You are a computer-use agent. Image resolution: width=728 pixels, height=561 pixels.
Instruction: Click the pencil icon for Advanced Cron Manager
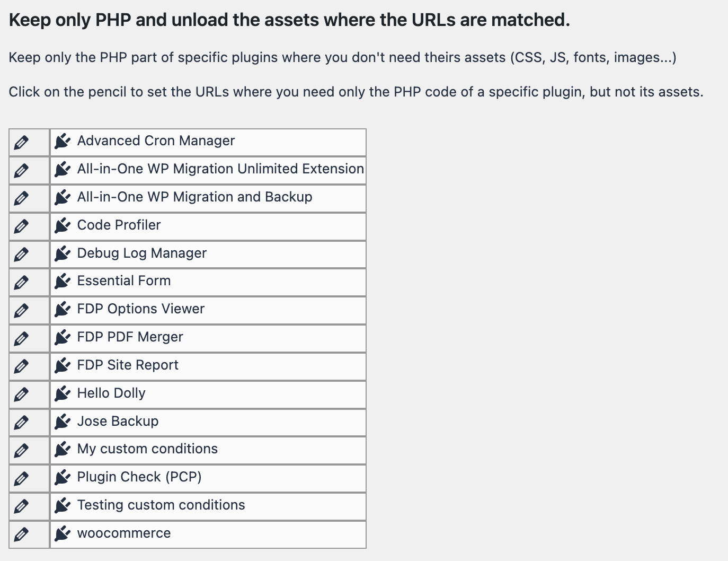[x=22, y=142]
